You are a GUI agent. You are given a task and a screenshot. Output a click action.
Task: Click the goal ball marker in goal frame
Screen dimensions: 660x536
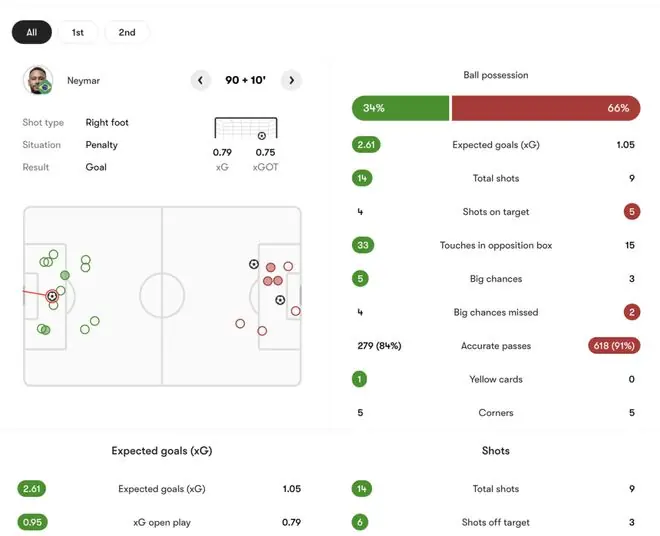[x=262, y=136]
